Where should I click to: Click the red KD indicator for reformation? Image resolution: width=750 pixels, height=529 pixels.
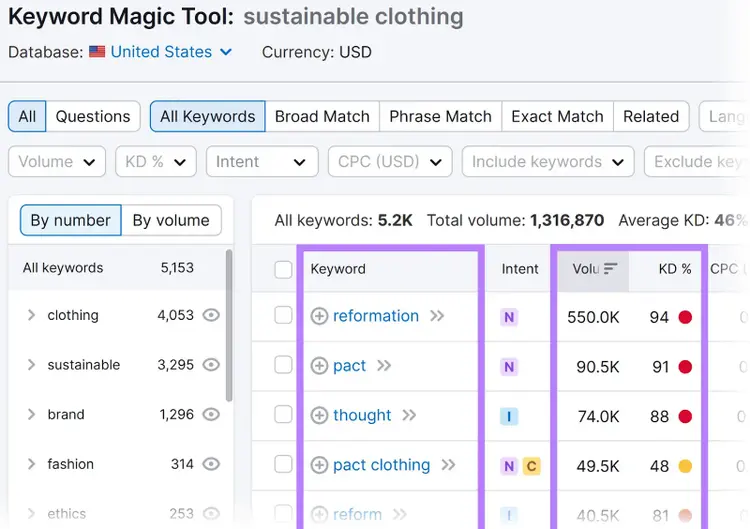(x=685, y=317)
